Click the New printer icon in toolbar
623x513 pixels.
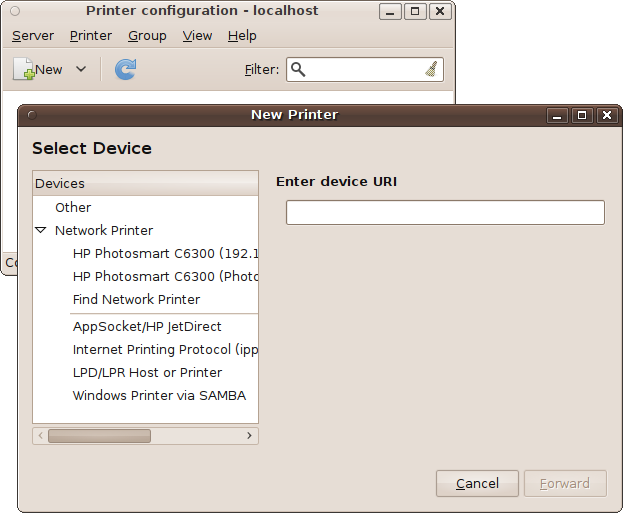click(23, 69)
